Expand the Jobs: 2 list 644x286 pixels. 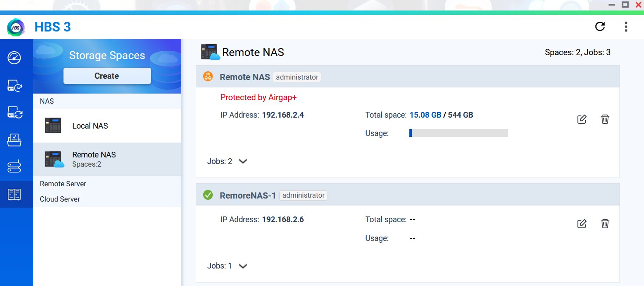(243, 161)
